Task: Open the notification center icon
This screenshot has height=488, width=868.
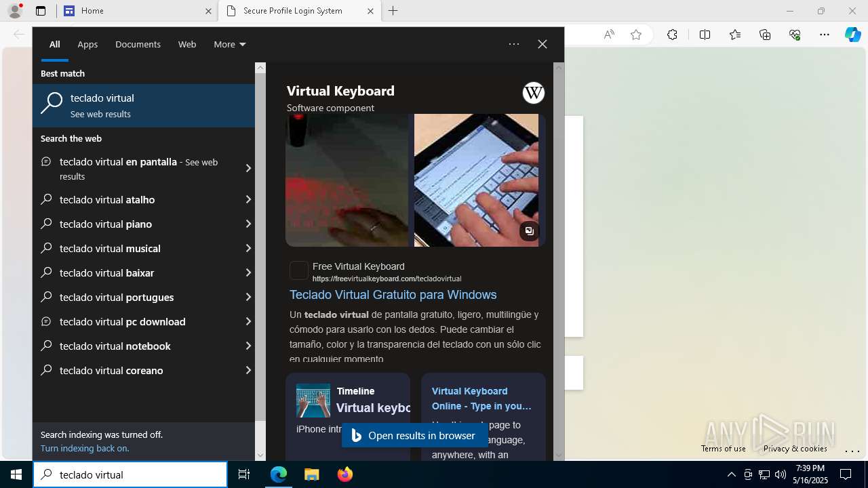Action: pyautogui.click(x=846, y=474)
